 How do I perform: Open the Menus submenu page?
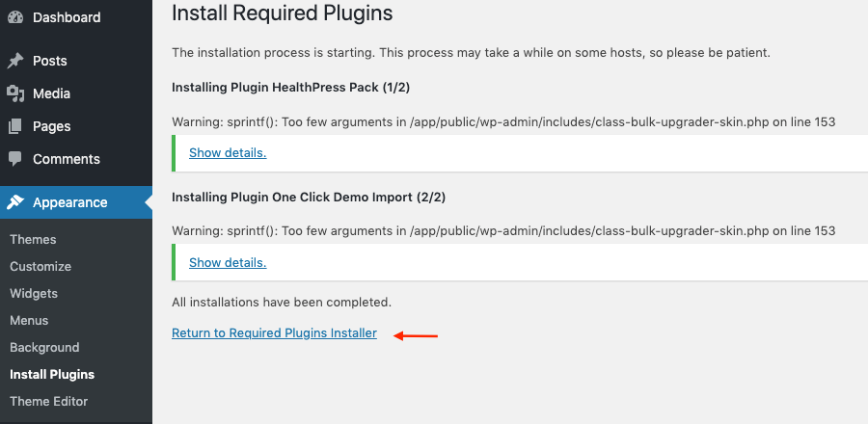[29, 320]
